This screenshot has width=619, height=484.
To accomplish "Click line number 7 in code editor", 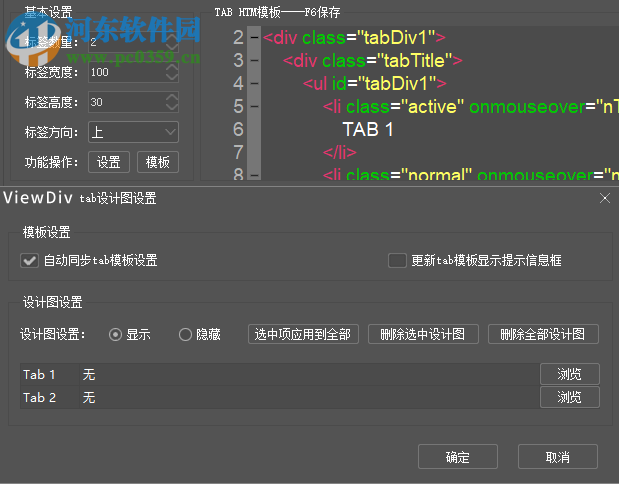I will click(238, 152).
